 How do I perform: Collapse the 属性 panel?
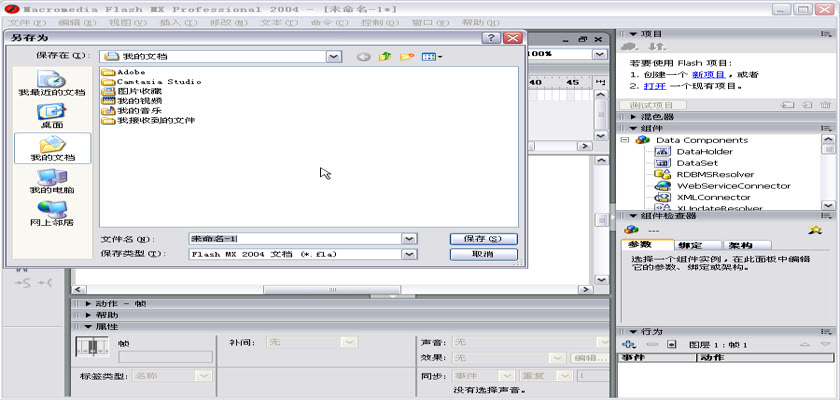[88, 327]
